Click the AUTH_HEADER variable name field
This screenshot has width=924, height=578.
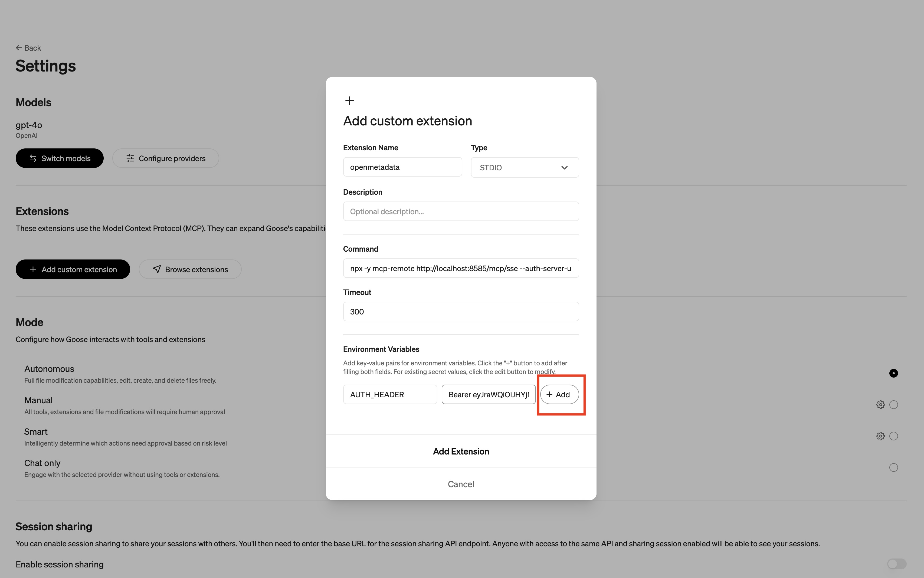(x=390, y=395)
